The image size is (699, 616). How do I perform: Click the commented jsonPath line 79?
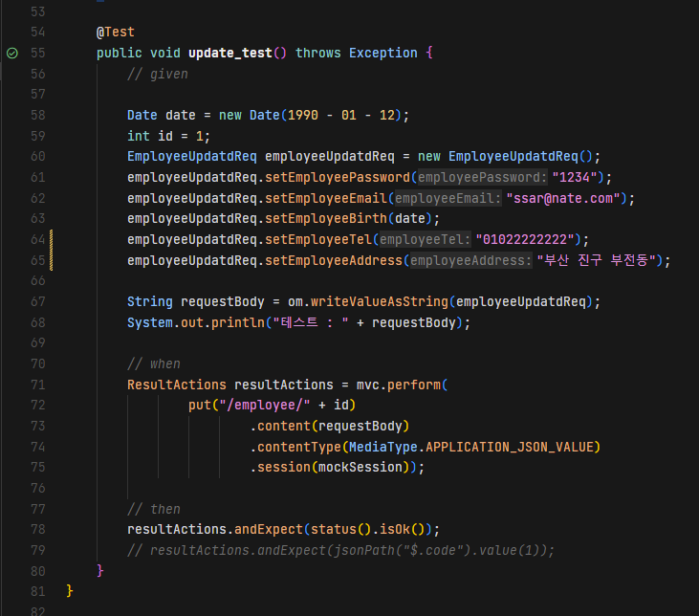point(340,550)
